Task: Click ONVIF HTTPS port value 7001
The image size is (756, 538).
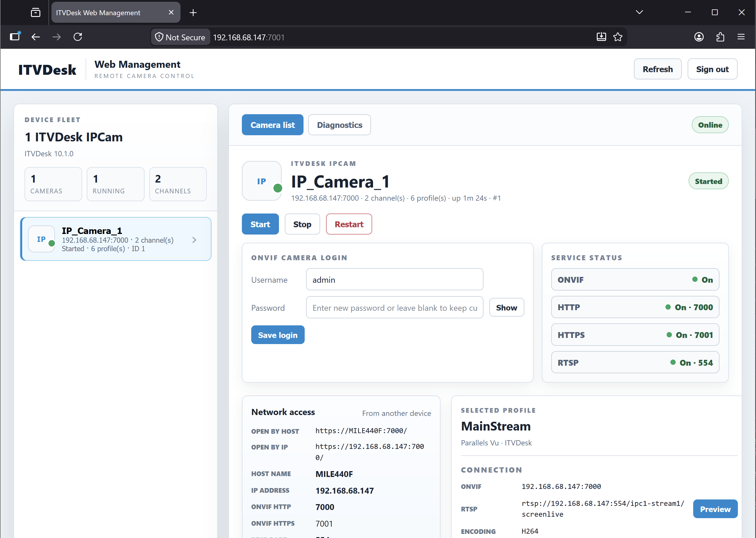Action: pos(324,524)
